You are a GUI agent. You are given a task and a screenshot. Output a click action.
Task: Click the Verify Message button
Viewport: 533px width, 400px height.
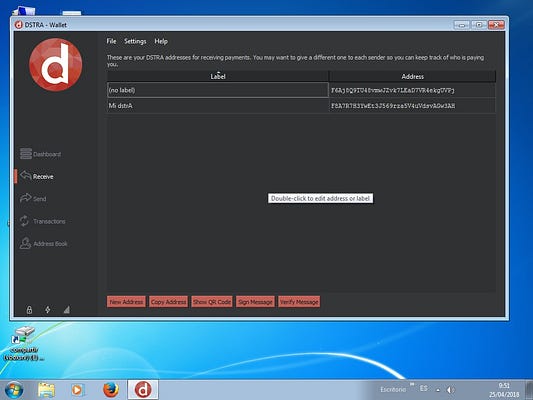pyautogui.click(x=299, y=302)
